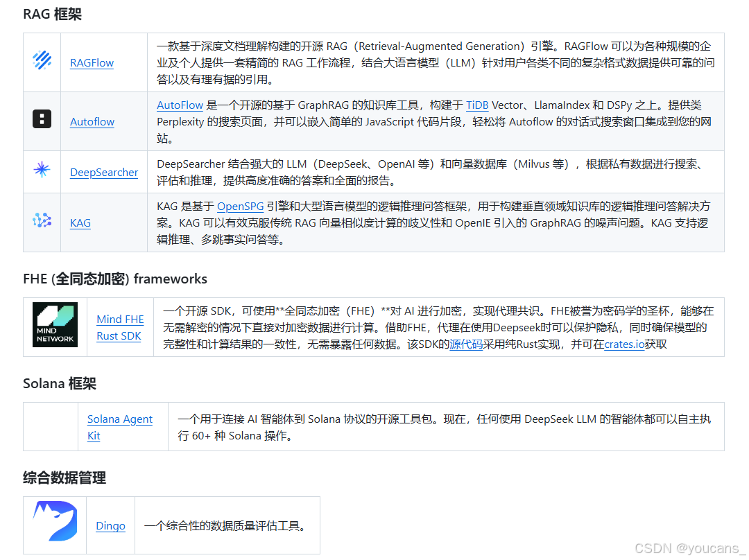Open the Solana Agent Kit link

coord(120,428)
